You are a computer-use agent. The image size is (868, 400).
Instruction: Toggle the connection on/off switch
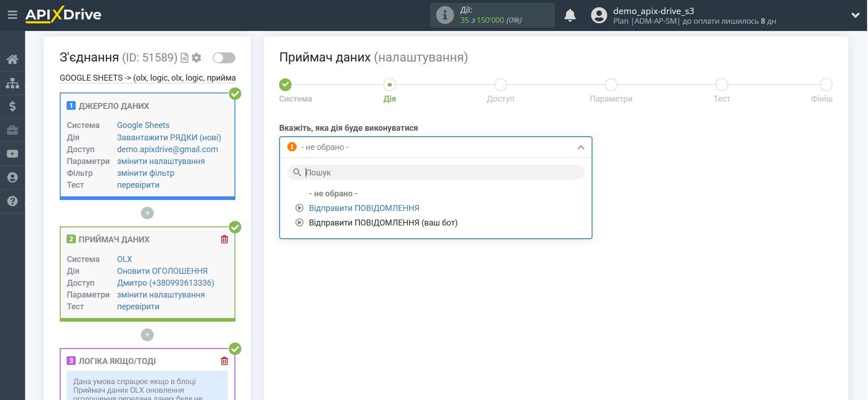pos(224,58)
